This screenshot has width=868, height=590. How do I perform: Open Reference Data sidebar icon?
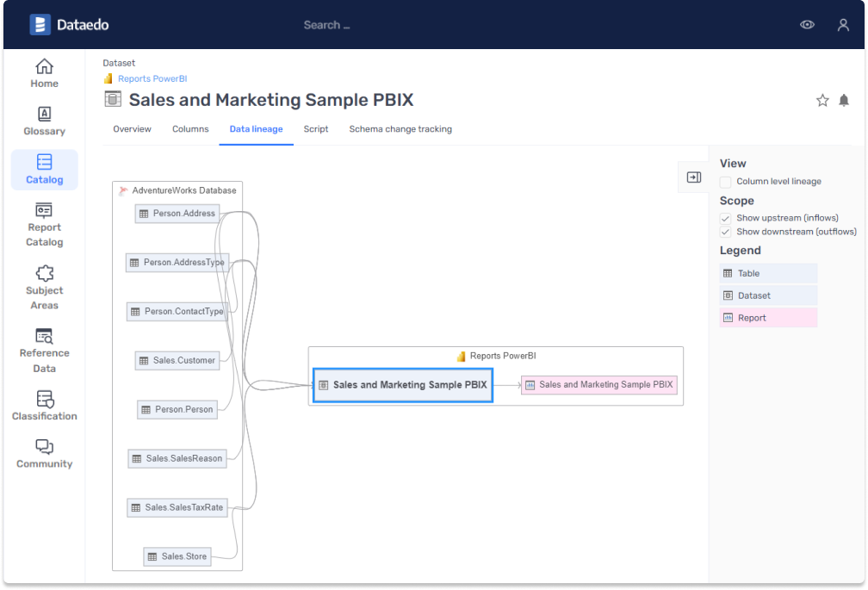[44, 337]
